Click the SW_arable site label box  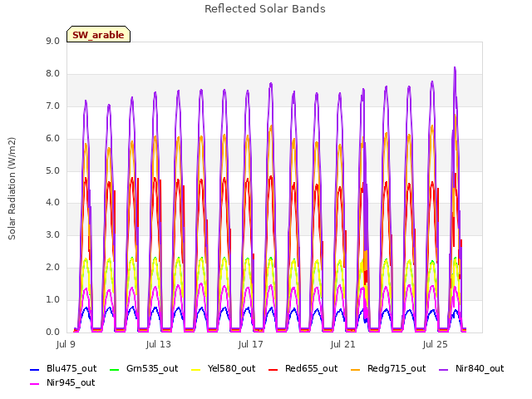[x=98, y=34]
